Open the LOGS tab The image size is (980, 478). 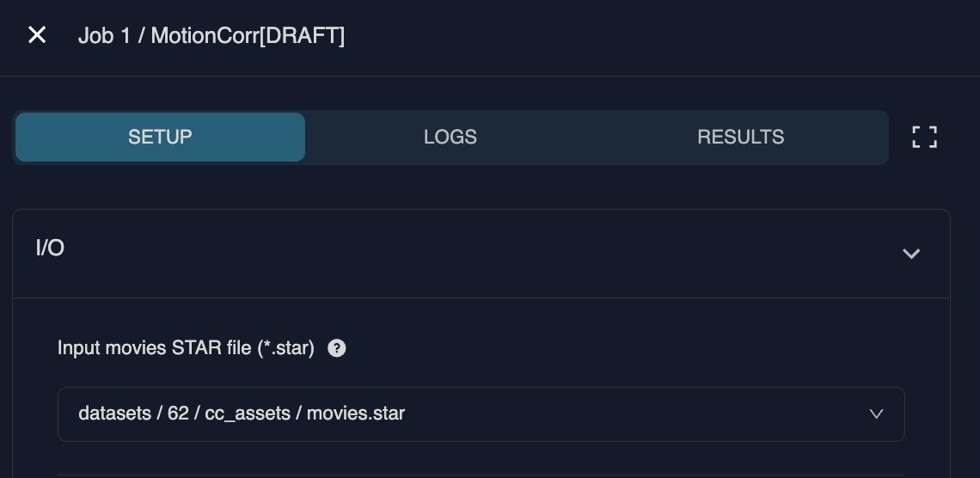point(450,137)
